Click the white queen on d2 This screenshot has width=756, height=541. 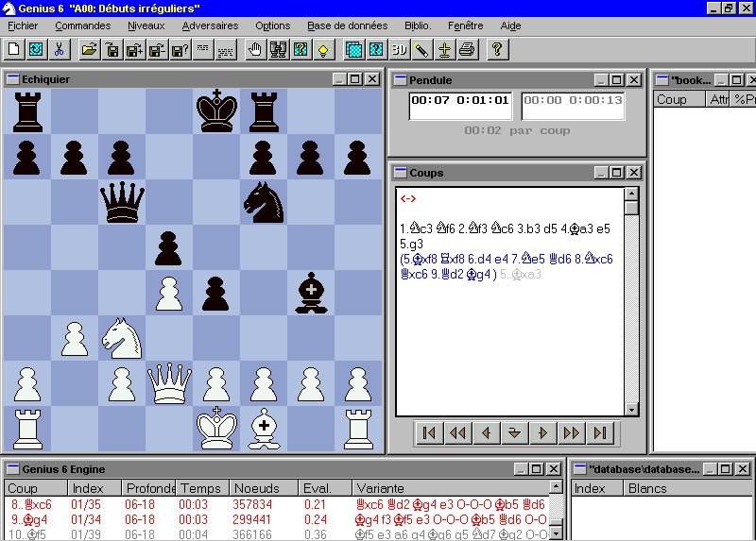169,383
